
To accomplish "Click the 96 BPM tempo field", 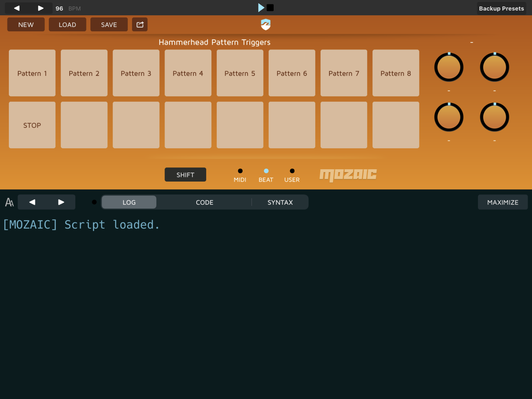I will 68,9.
